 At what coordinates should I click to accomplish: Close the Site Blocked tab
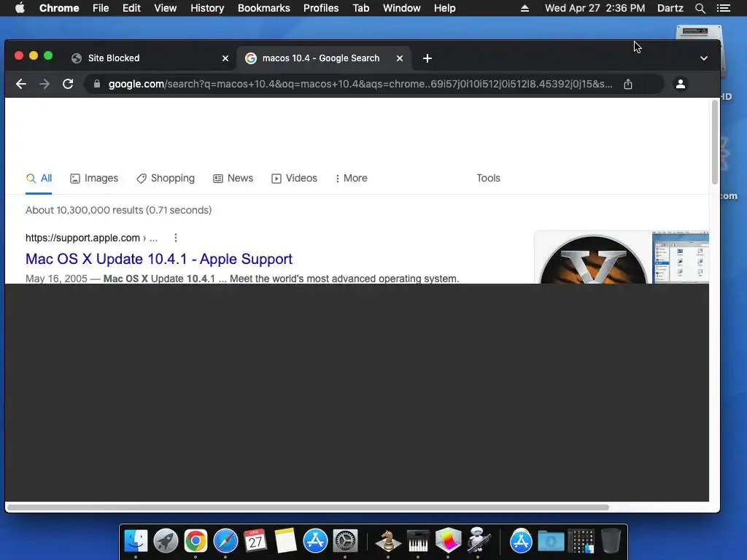pyautogui.click(x=225, y=58)
